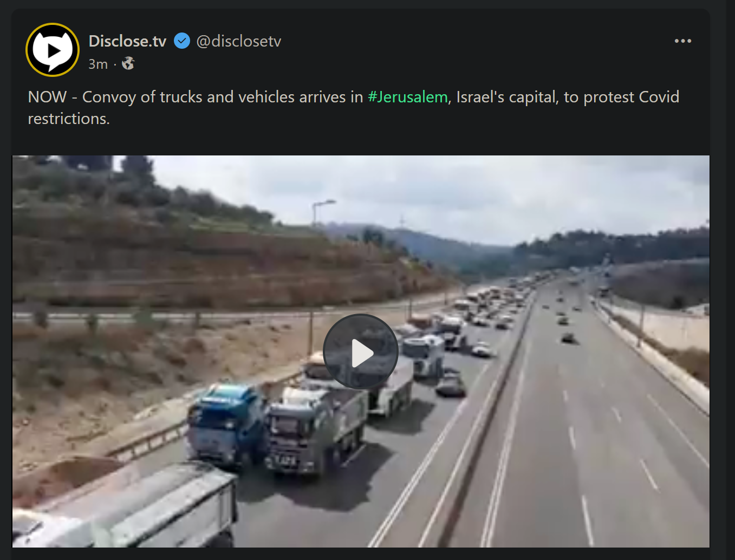Click 'Israel's capital' in the post text
Viewport: 735px width, 560px height.
tap(506, 97)
